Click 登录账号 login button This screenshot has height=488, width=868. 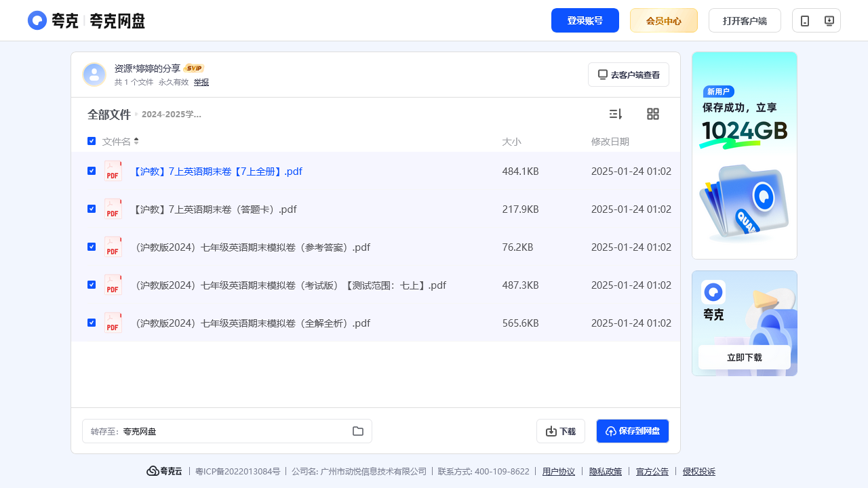point(585,20)
